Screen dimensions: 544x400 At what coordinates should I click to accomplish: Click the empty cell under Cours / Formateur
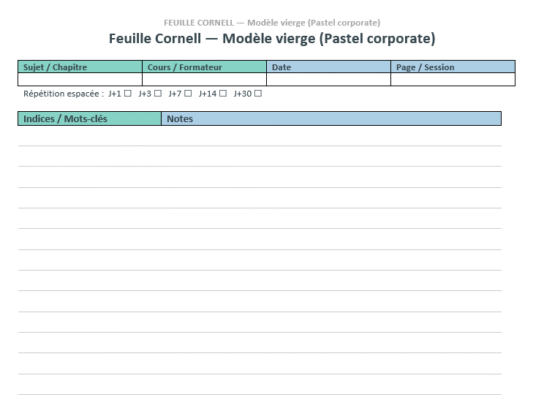click(204, 79)
